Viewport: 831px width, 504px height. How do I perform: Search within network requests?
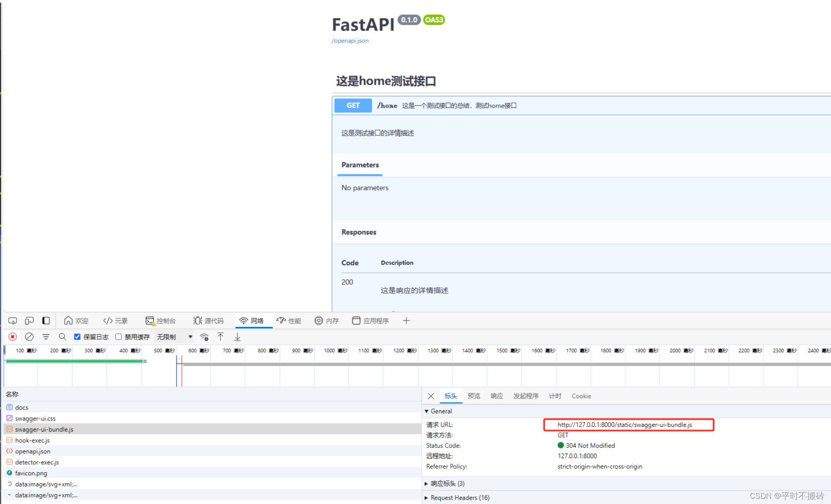(x=62, y=337)
